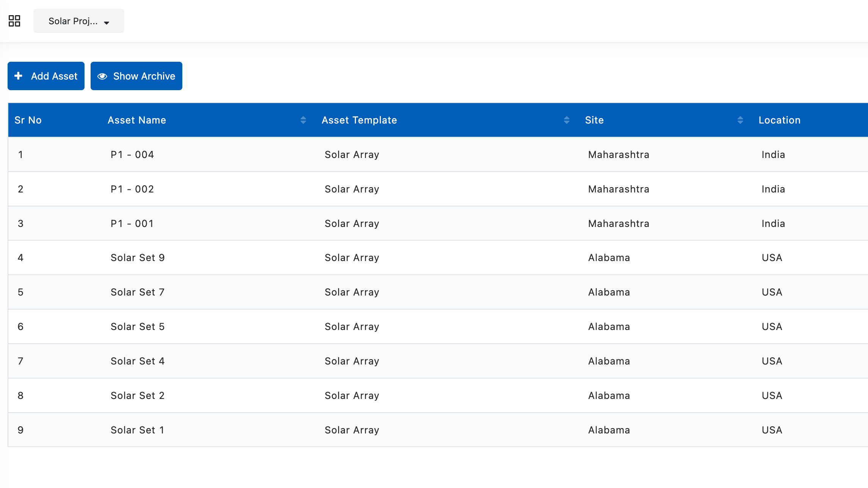The width and height of the screenshot is (868, 488).
Task: Click USA in Solar Set 1 row
Action: (772, 430)
